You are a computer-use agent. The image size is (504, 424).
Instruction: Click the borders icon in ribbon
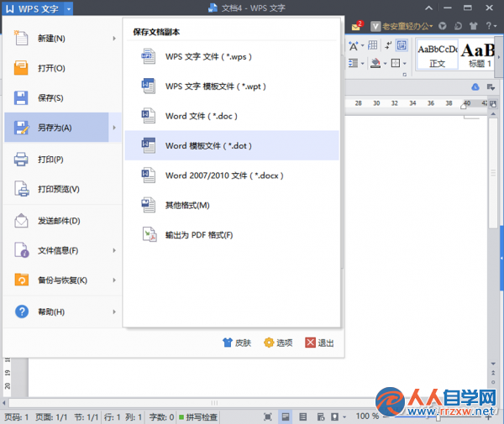(x=396, y=63)
